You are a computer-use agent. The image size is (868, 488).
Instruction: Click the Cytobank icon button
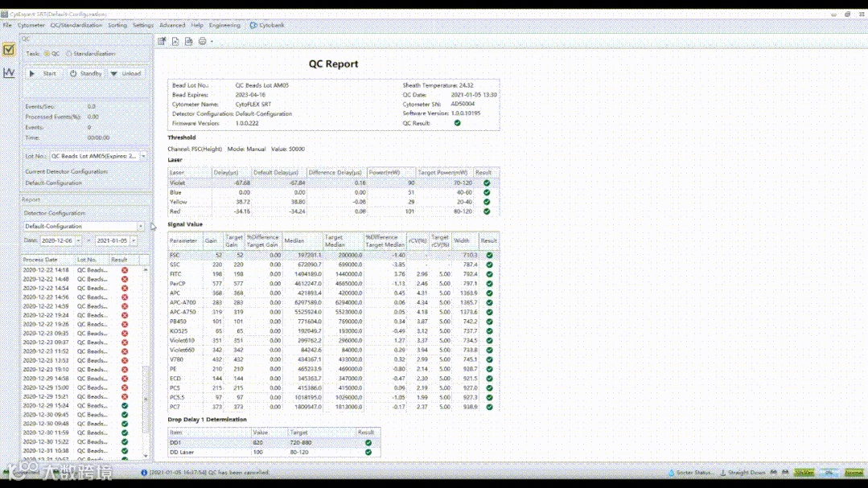(x=267, y=25)
